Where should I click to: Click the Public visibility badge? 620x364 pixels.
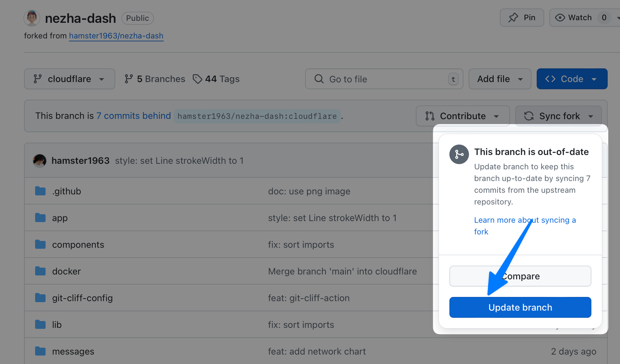tap(138, 18)
